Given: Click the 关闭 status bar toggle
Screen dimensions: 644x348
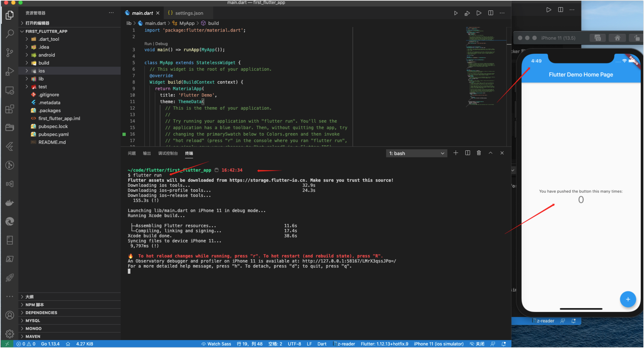Looking at the screenshot, I should coord(477,344).
